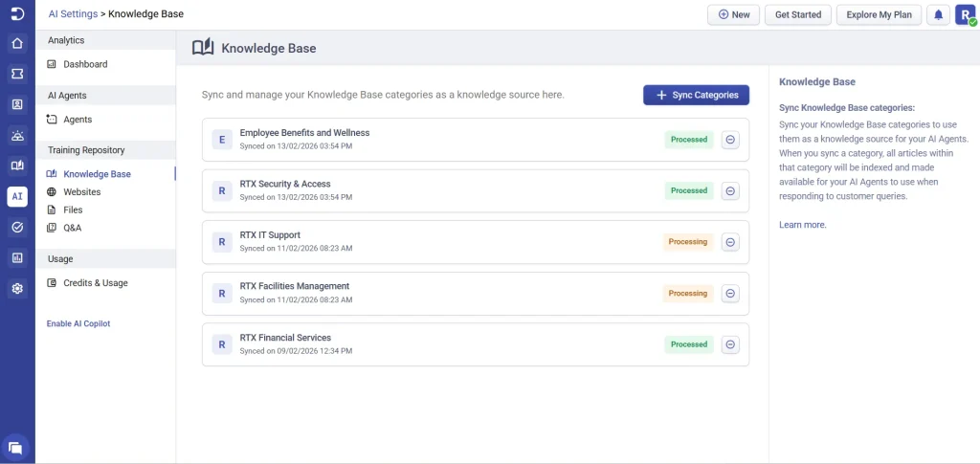Select the RTX Facilities Management title
Image resolution: width=980 pixels, height=464 pixels.
point(295,287)
